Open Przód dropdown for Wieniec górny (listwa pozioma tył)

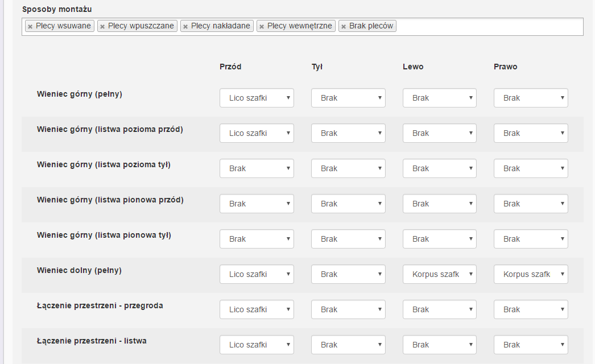tap(257, 168)
